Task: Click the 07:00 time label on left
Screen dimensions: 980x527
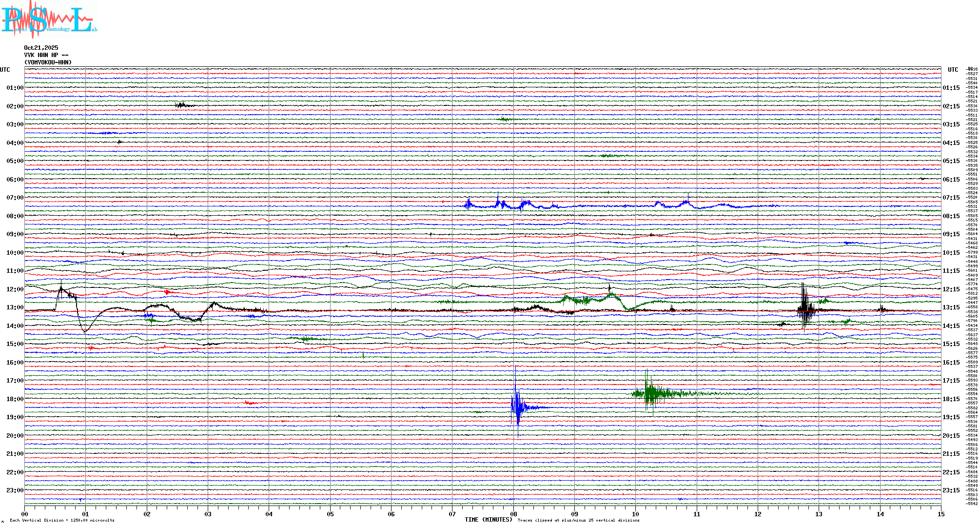Action: [x=15, y=198]
